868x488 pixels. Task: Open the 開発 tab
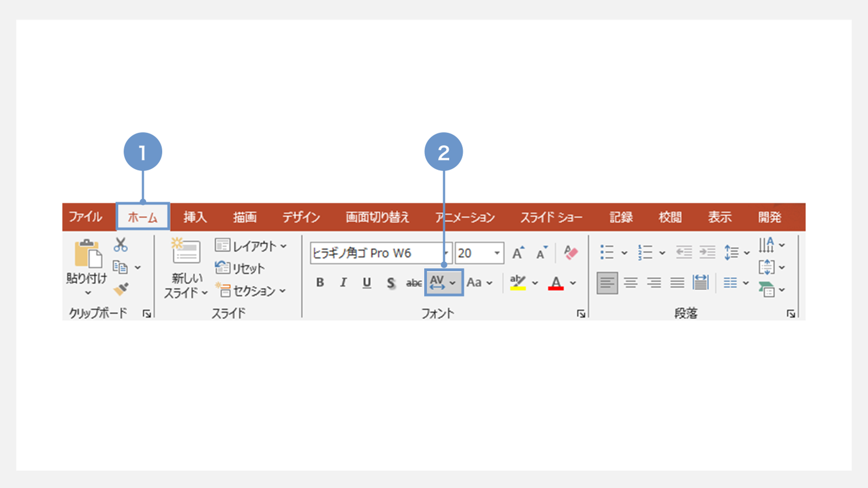(x=769, y=217)
